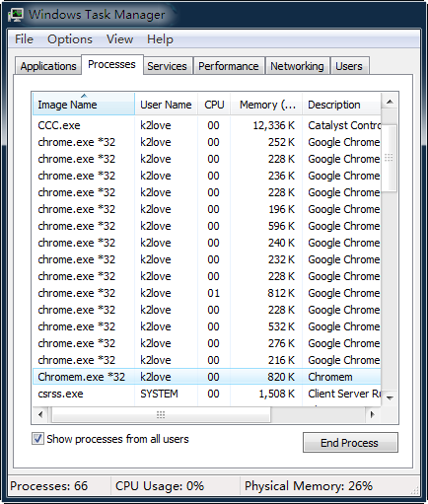Sort by the Memory column header

point(266,105)
